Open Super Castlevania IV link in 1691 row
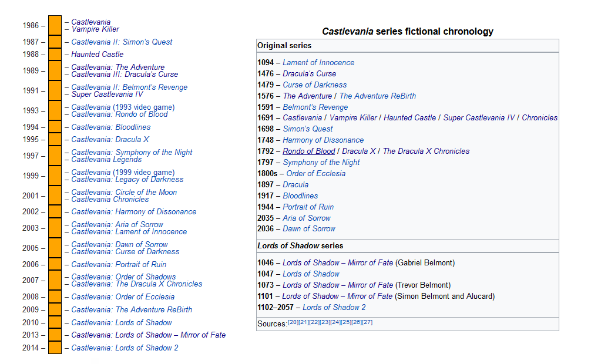The height and width of the screenshot is (364, 591). (479, 118)
